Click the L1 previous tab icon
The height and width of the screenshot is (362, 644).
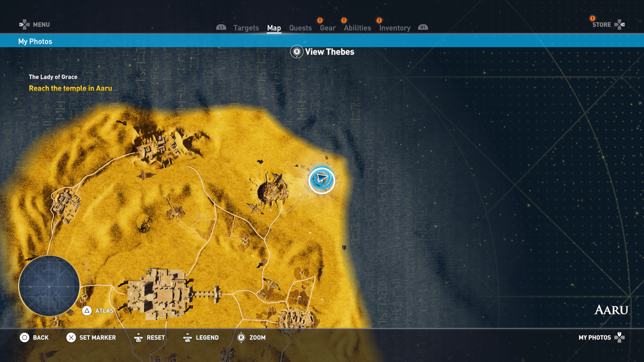(x=221, y=27)
